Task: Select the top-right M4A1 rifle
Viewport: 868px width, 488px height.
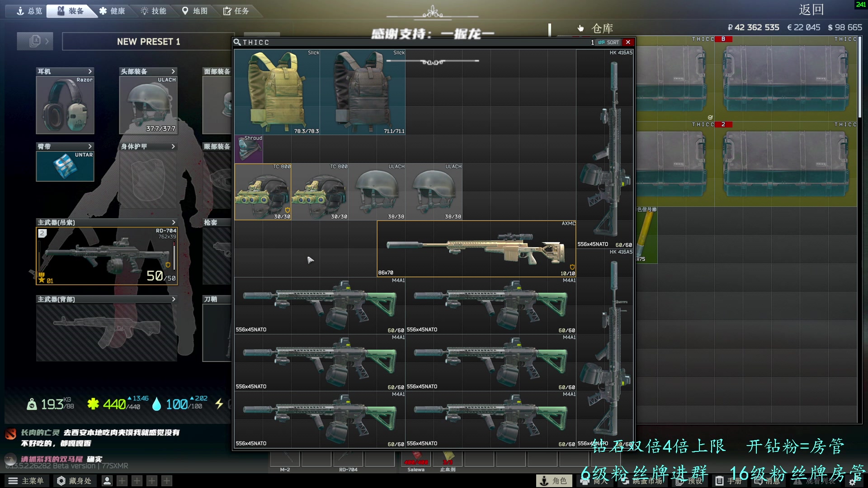Action: [x=491, y=305]
